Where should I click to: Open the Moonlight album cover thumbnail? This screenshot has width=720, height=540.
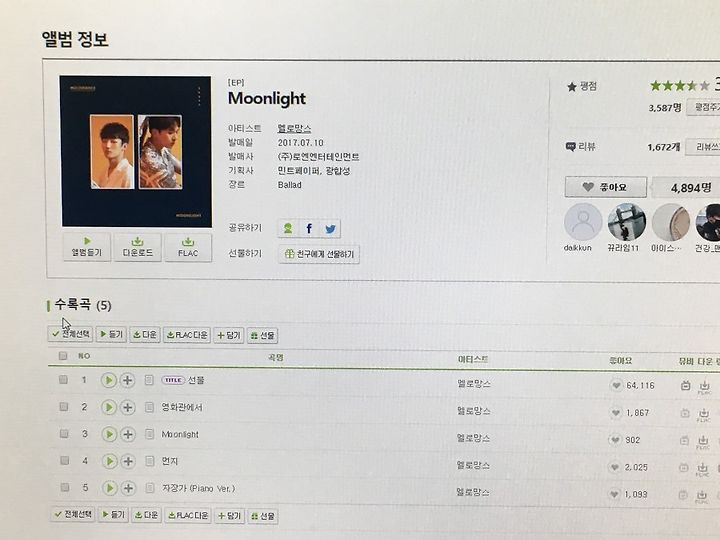[136, 152]
